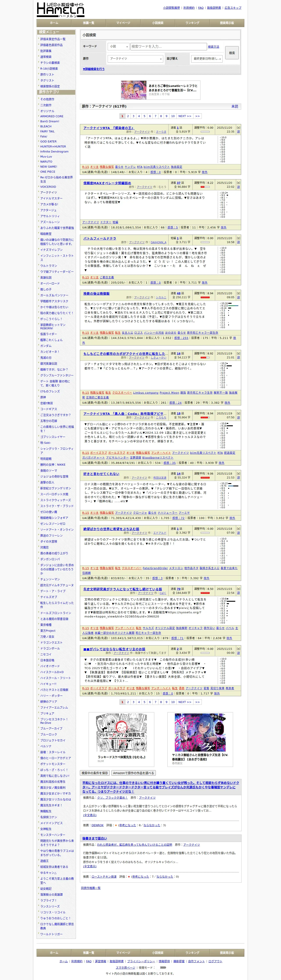Open タグリスト in search menu
Screen dimensions: 281x980
coord(47,80)
